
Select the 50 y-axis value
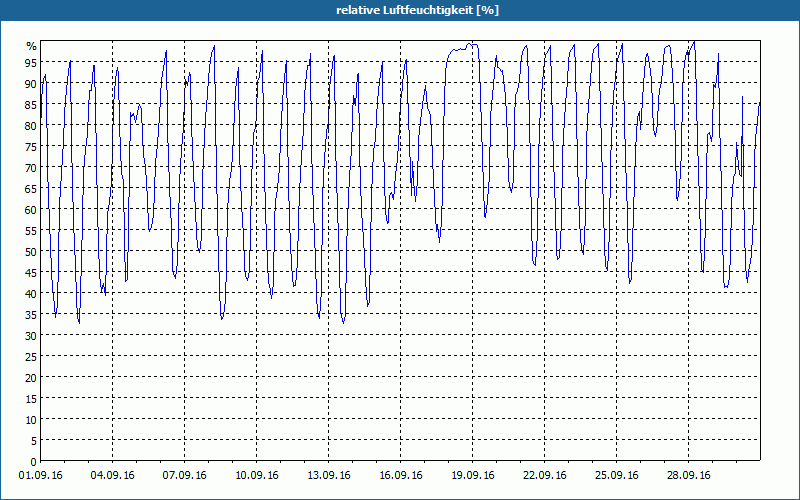[x=31, y=252]
